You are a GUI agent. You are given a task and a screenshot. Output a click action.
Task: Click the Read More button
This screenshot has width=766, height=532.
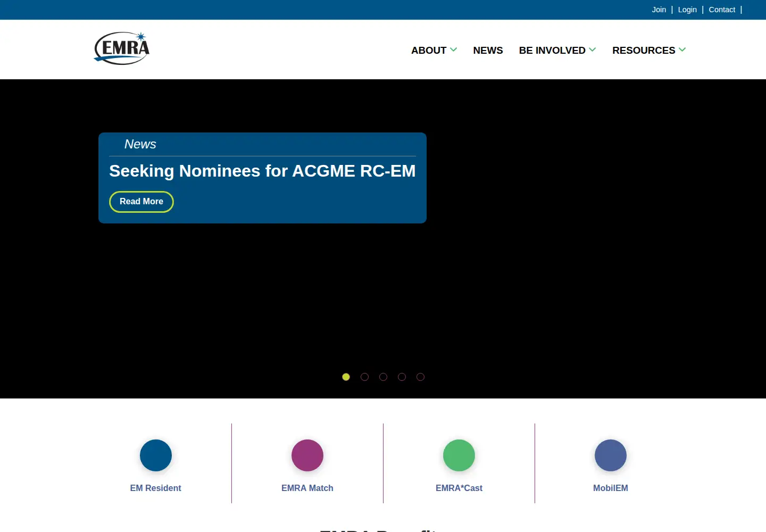tap(141, 202)
